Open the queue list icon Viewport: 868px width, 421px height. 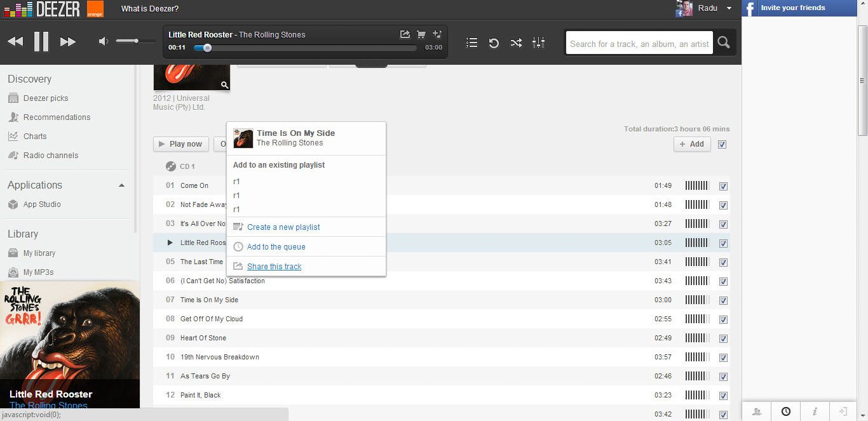[471, 43]
